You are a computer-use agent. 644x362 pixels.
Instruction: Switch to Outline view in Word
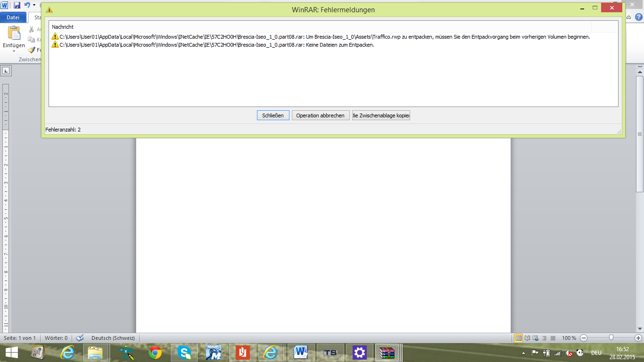pyautogui.click(x=544, y=338)
